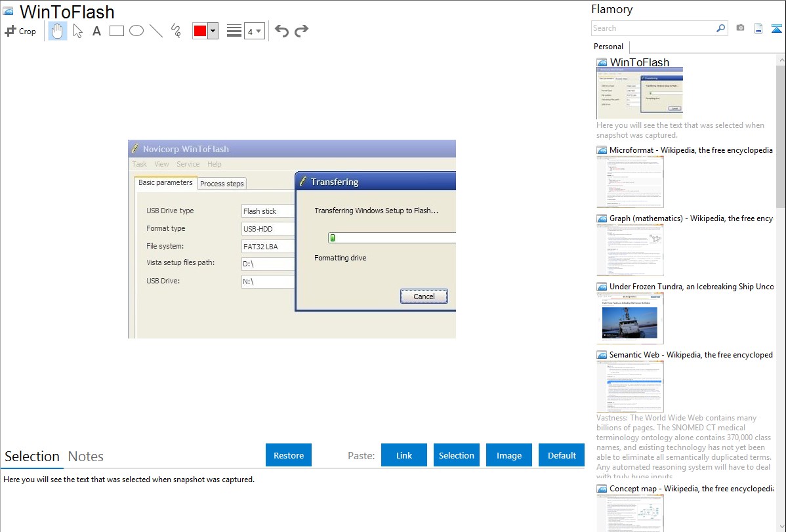This screenshot has width=786, height=532.
Task: Select the rectangle shape tool
Action: (x=117, y=31)
